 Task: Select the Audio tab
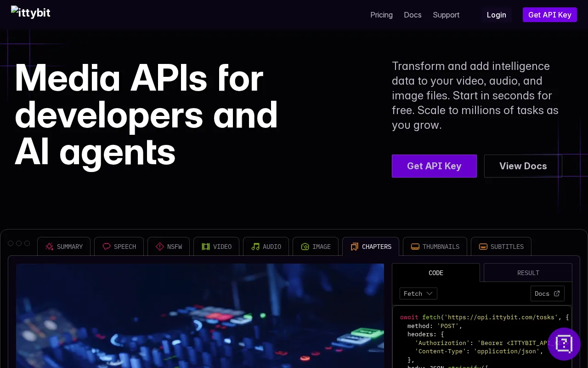266,247
